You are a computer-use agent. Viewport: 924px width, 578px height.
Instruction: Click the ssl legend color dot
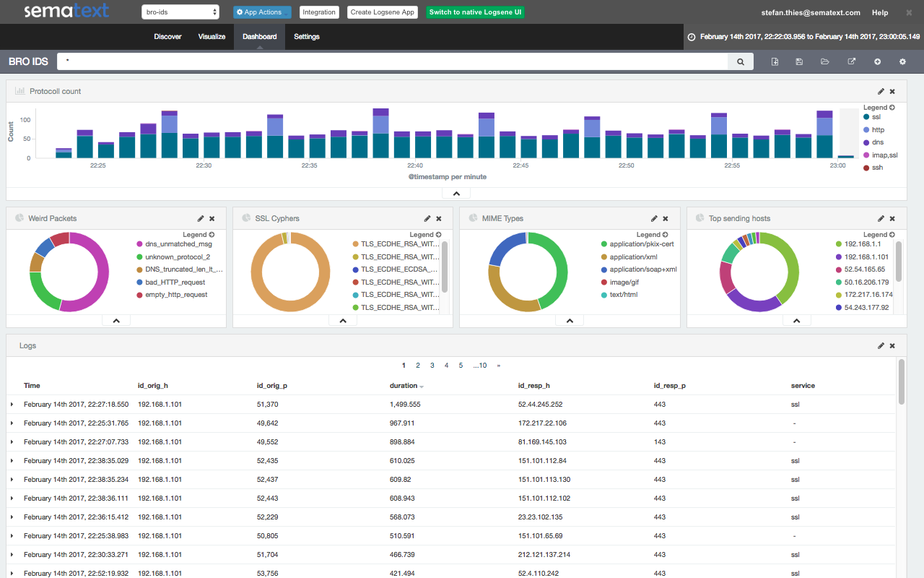(x=866, y=116)
